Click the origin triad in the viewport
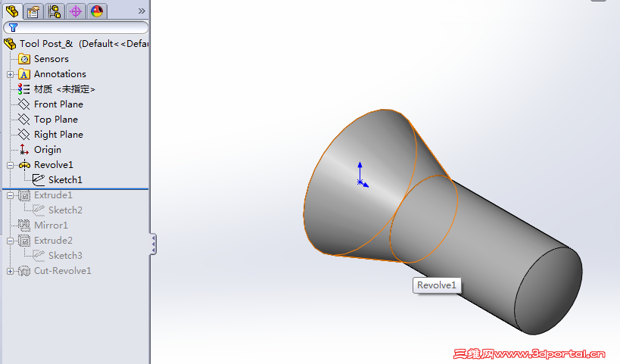 [x=362, y=174]
